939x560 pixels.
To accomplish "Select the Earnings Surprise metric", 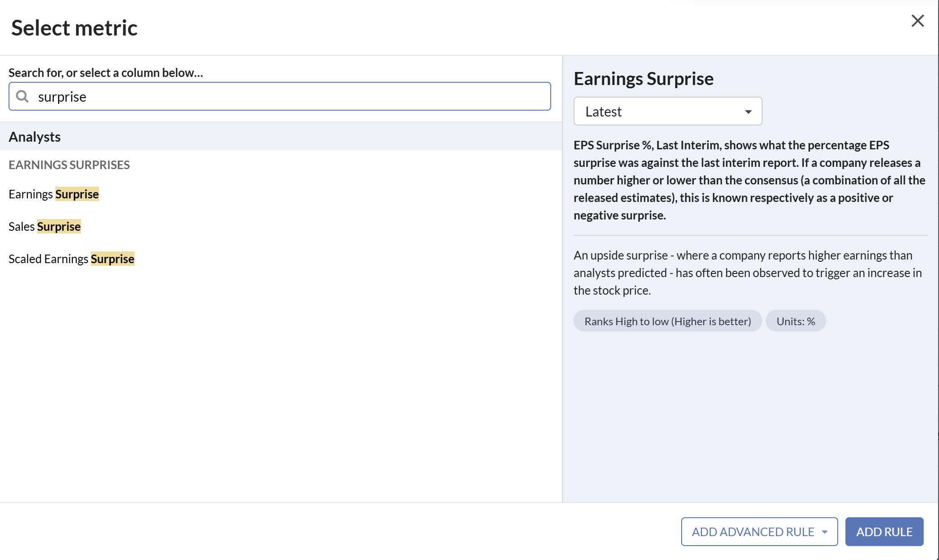I will (x=54, y=194).
